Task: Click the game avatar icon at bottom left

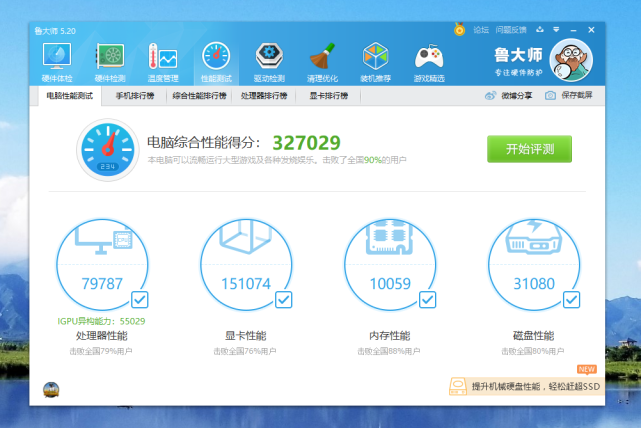Action: coord(51,390)
